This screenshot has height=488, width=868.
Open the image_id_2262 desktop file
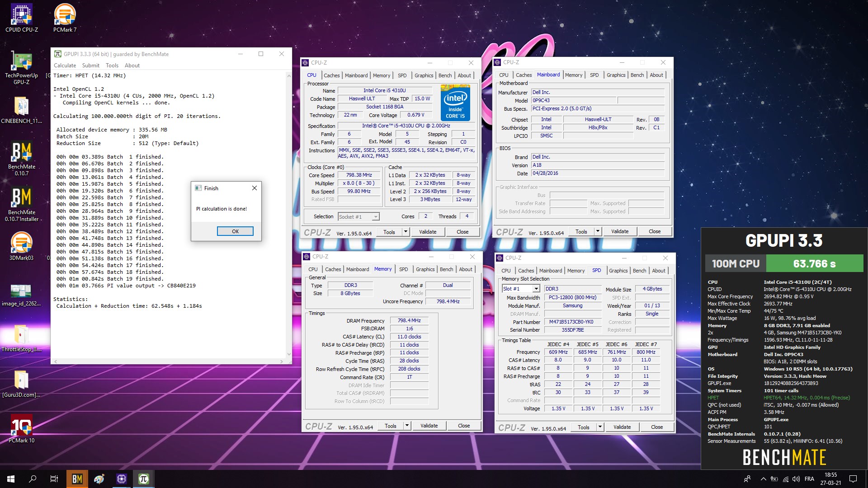pyautogui.click(x=21, y=294)
